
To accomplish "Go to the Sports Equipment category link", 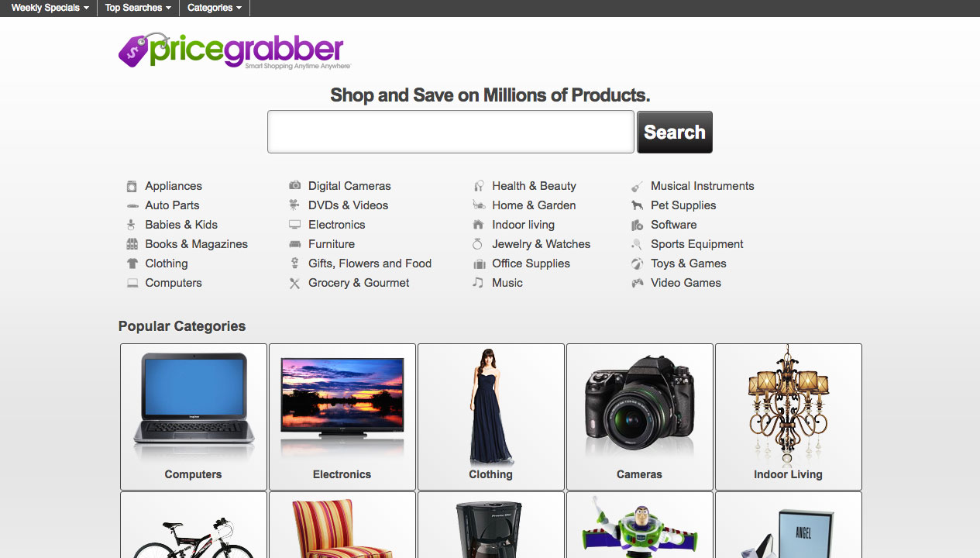I will [696, 244].
